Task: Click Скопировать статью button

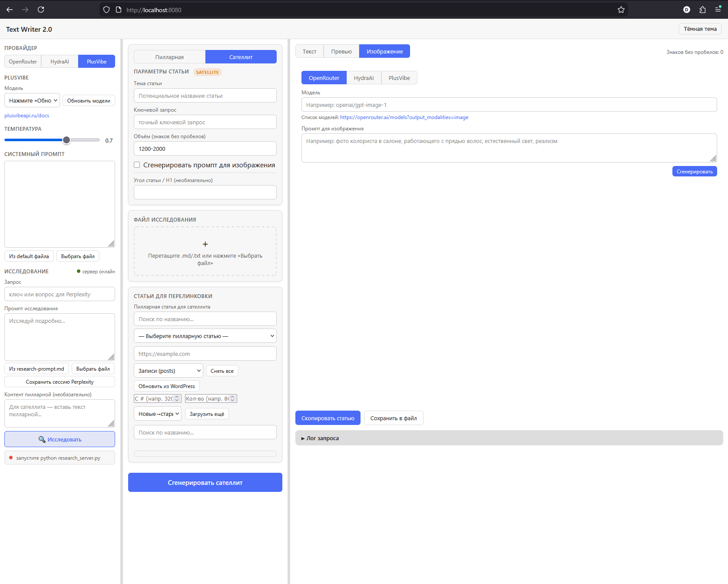Action: pos(328,418)
